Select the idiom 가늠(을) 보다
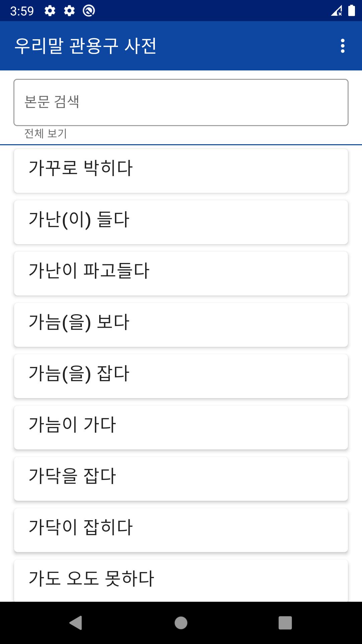 tap(181, 325)
